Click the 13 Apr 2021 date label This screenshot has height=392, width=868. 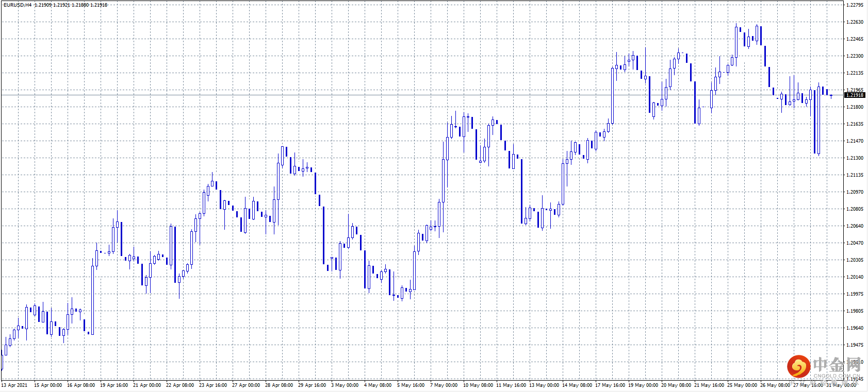point(14,385)
